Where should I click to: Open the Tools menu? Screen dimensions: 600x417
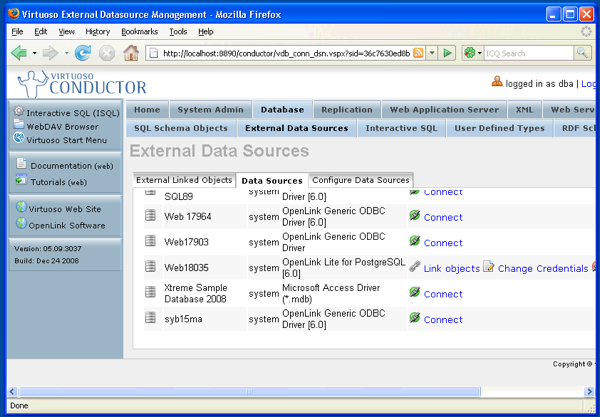point(178,32)
